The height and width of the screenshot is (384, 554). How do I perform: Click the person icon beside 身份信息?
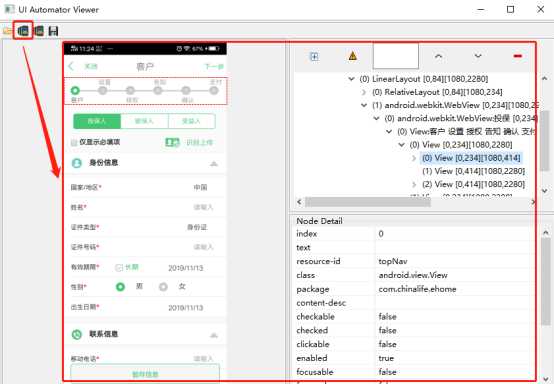click(x=77, y=163)
